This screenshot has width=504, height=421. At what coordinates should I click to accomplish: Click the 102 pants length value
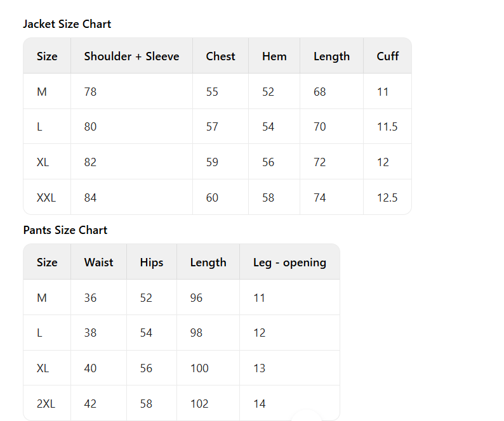point(199,404)
